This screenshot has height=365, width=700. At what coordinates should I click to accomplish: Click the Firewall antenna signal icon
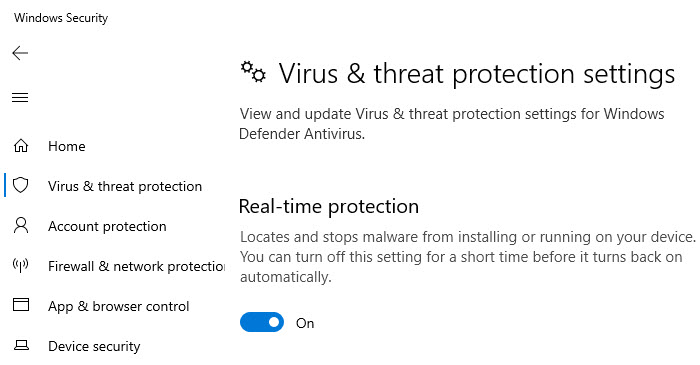click(21, 265)
